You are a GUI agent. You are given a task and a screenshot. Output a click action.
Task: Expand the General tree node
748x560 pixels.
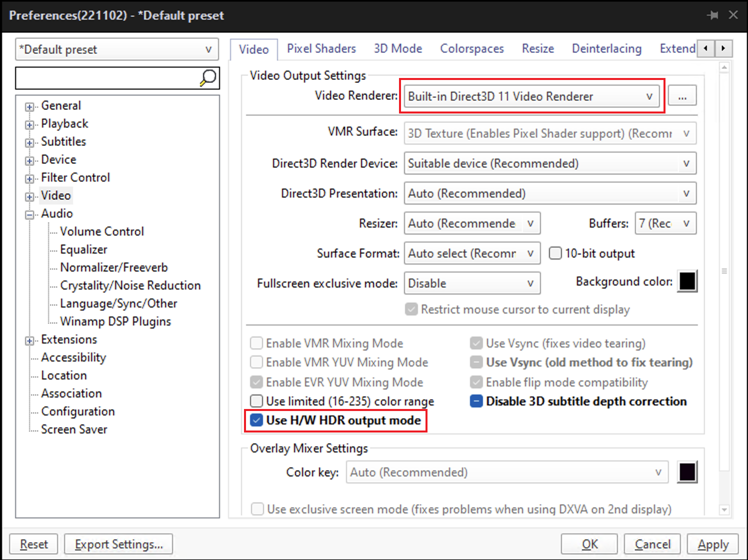29,106
